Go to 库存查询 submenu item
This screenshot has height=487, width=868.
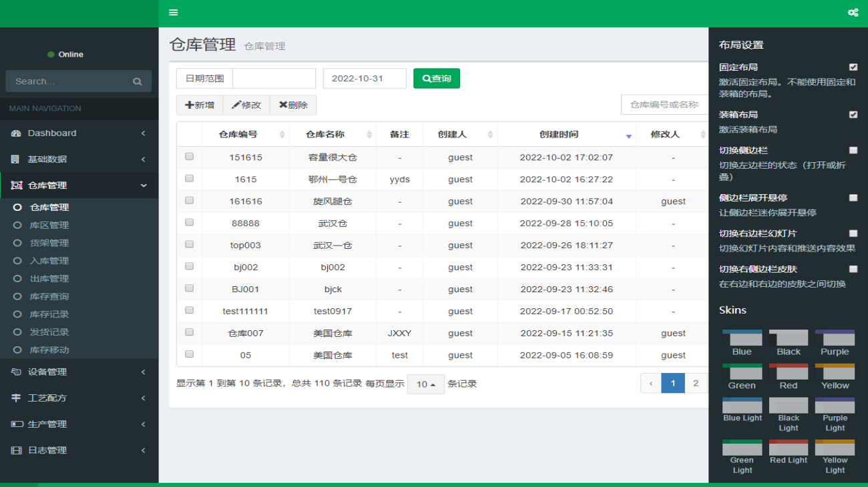tap(49, 297)
